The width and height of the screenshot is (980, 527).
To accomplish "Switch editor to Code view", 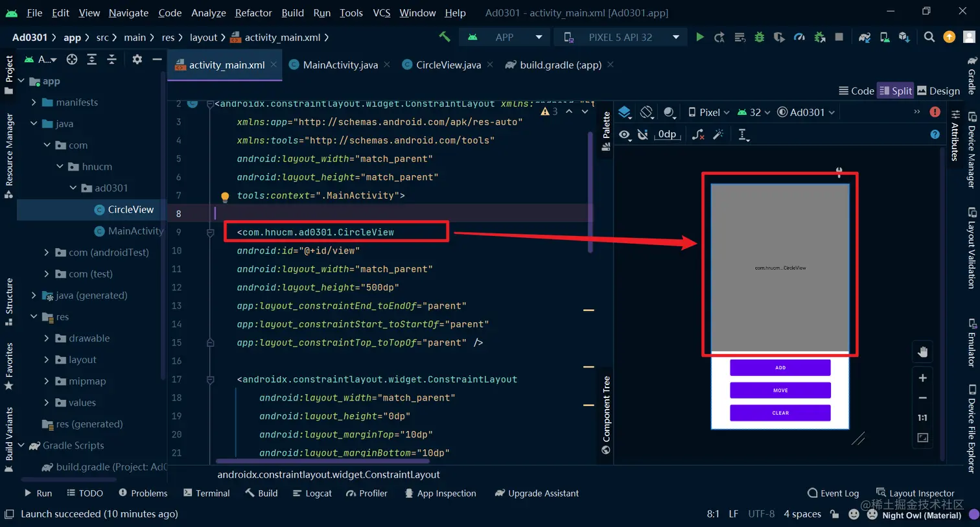I will [856, 91].
